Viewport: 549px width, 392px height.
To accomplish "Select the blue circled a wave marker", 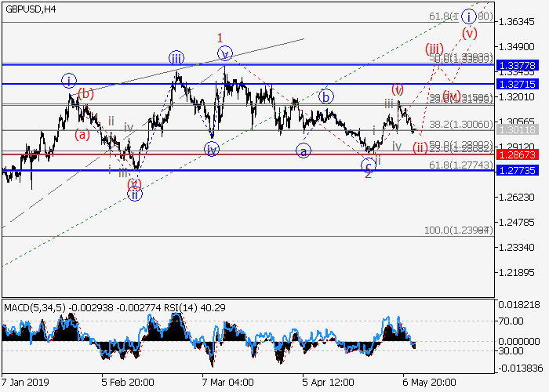I will pos(304,150).
